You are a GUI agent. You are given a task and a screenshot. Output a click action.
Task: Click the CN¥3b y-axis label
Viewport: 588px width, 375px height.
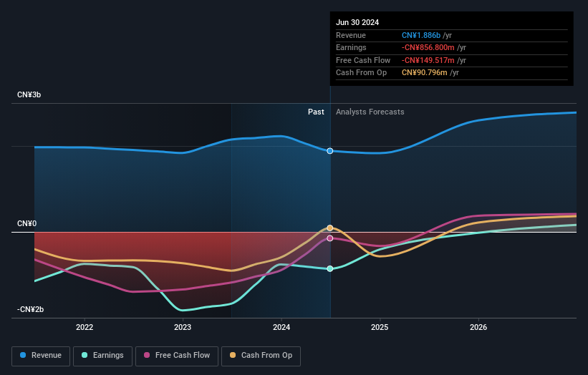pyautogui.click(x=29, y=94)
